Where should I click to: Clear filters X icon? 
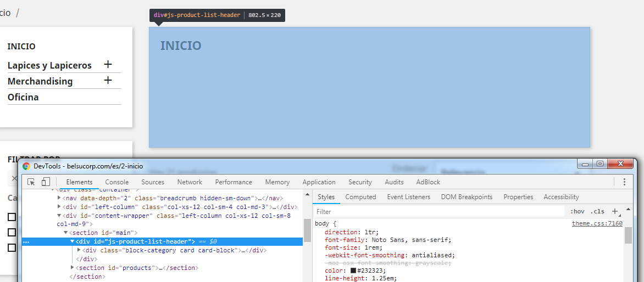(x=14, y=178)
